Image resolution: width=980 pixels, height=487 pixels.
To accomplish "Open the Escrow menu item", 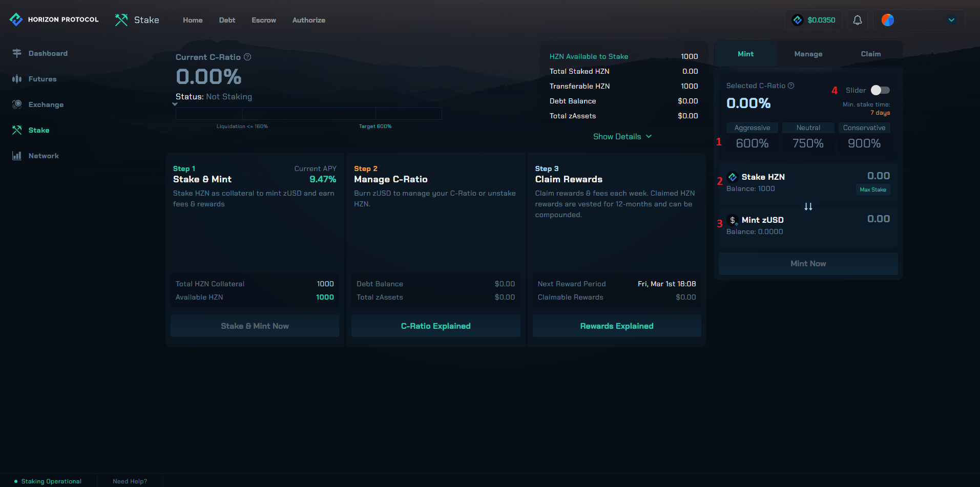I will click(x=264, y=20).
